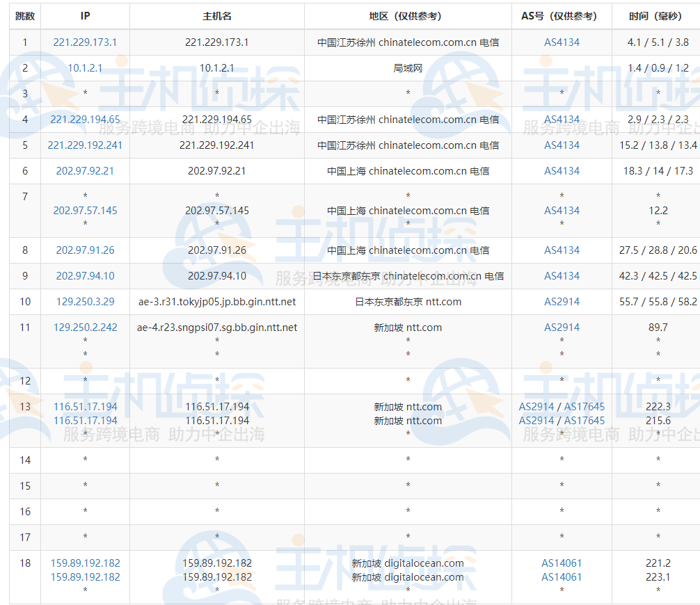Select hostname ae-3.r31.tokyjp05.jp.bb.gin.ntt.net

click(x=217, y=302)
